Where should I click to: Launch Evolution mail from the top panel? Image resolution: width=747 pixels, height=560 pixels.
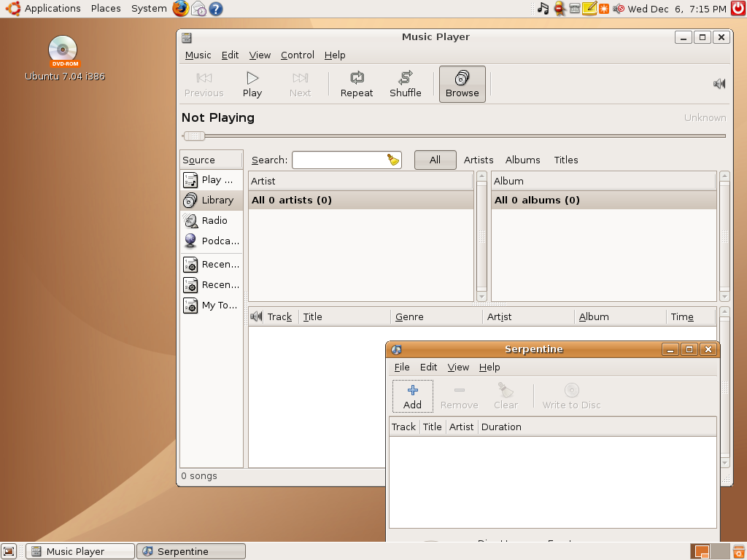(x=198, y=9)
